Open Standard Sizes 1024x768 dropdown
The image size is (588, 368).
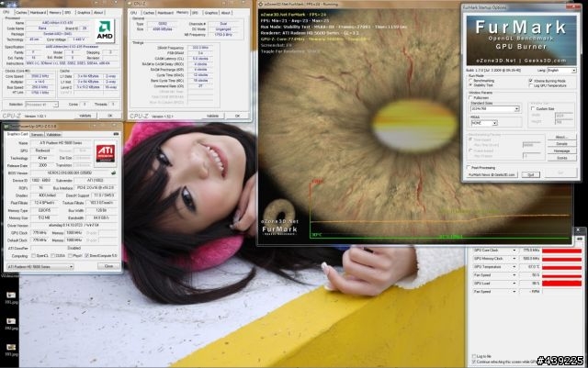click(494, 108)
